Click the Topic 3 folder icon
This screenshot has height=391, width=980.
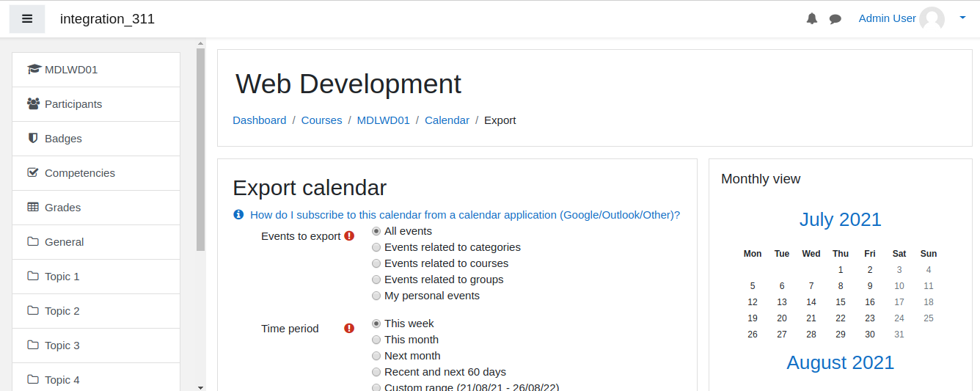click(x=33, y=346)
